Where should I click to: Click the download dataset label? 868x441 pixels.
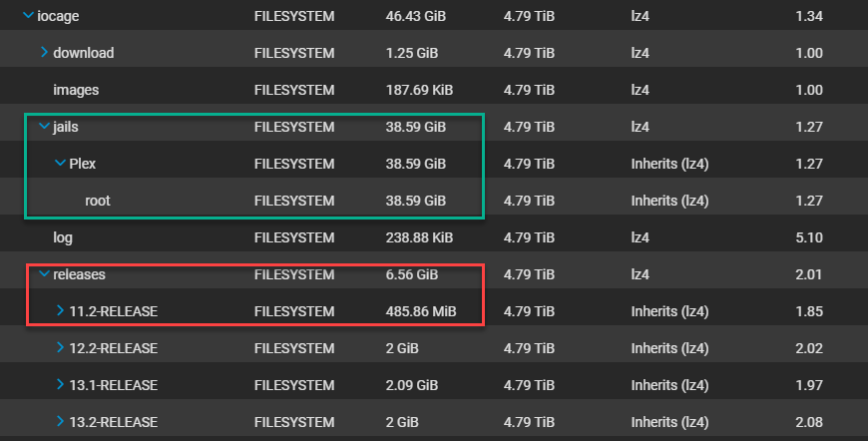84,53
